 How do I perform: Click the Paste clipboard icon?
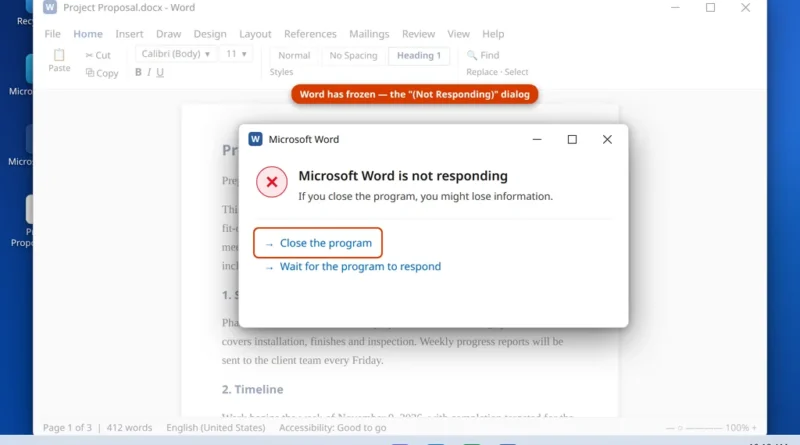(x=59, y=55)
